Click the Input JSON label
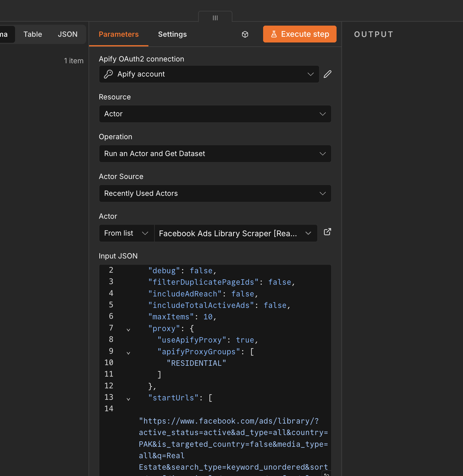The image size is (463, 476). 118,256
